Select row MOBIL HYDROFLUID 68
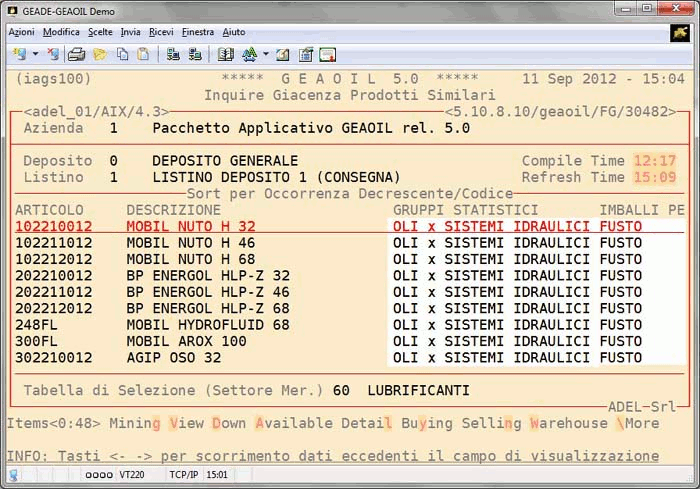Screen dimensions: 700x489 [207, 325]
